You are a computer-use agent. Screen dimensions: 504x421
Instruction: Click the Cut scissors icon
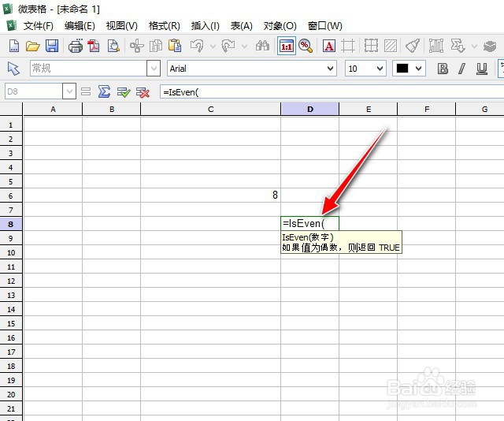click(x=136, y=46)
